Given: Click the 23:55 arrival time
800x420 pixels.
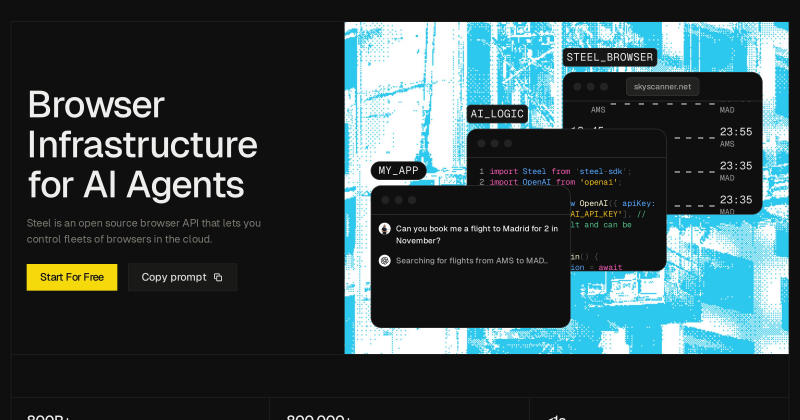Looking at the screenshot, I should (736, 132).
